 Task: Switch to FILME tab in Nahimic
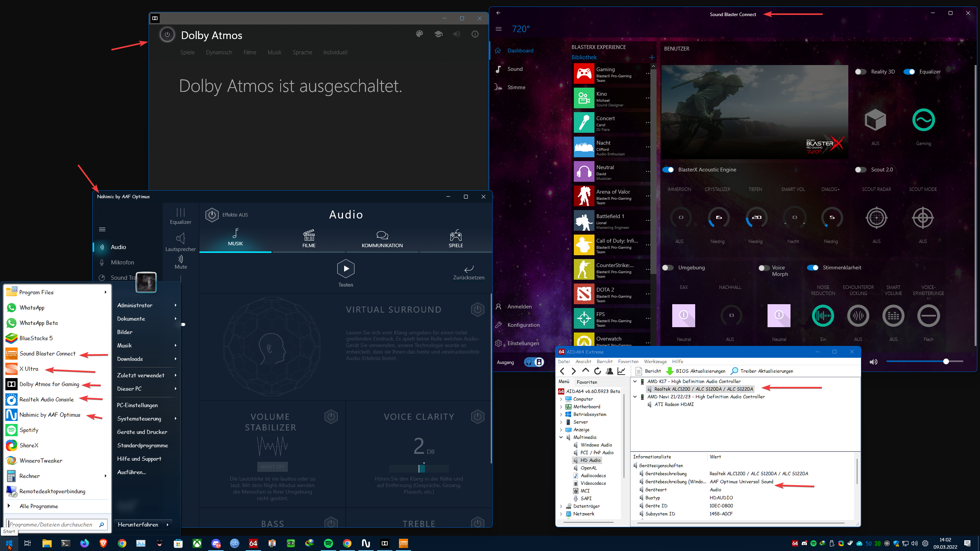coord(309,239)
